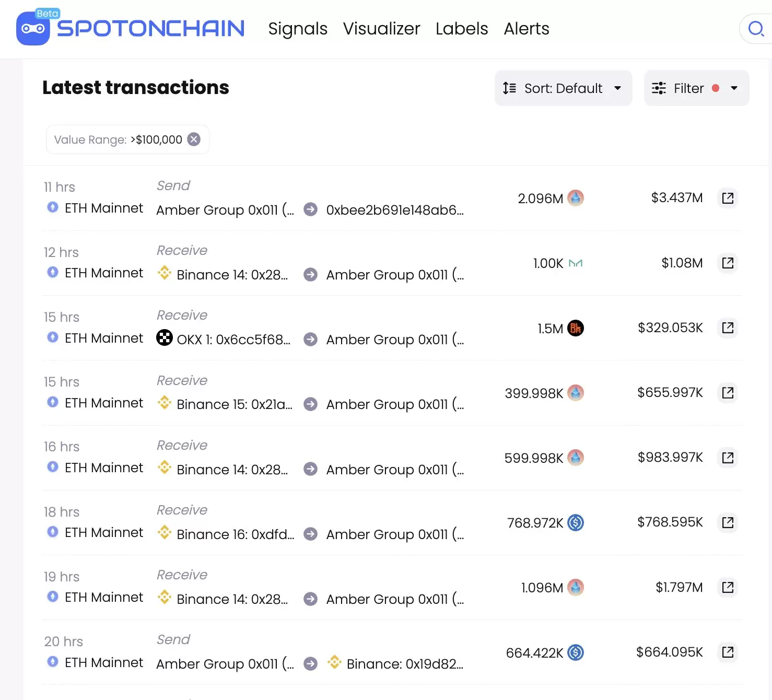Click the $1.797M value
Viewport: 772px width, 700px height.
(679, 587)
